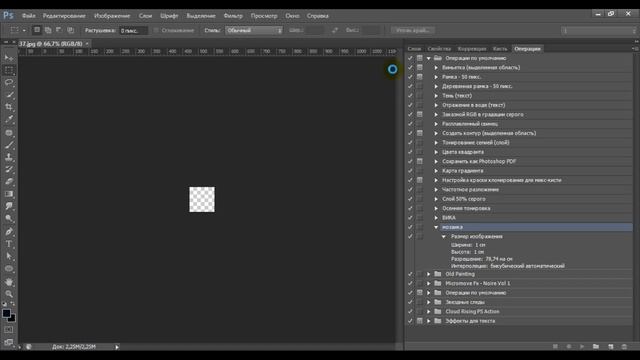Select the Pen tool
This screenshot has width=640, height=360.
(9, 232)
